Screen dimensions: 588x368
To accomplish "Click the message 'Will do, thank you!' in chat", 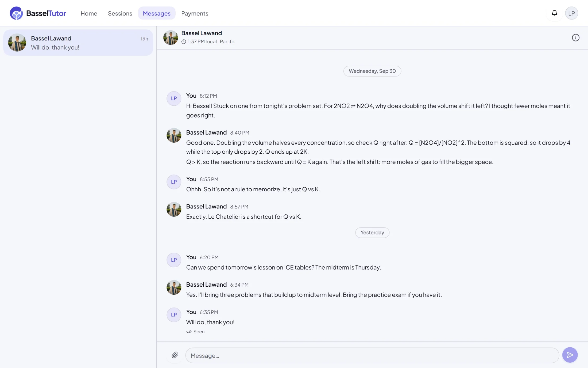I will 210,322.
